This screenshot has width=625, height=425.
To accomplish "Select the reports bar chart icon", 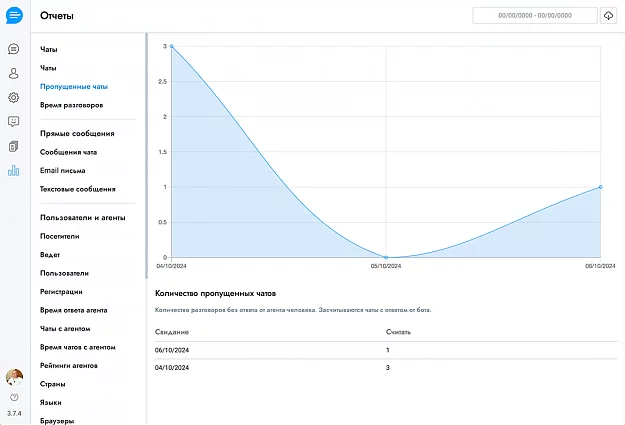I will click(14, 170).
